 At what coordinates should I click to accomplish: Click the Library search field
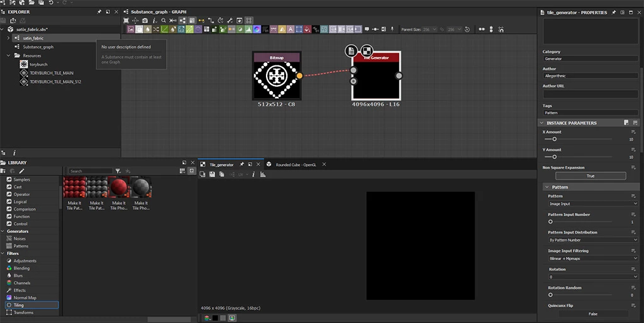click(91, 171)
